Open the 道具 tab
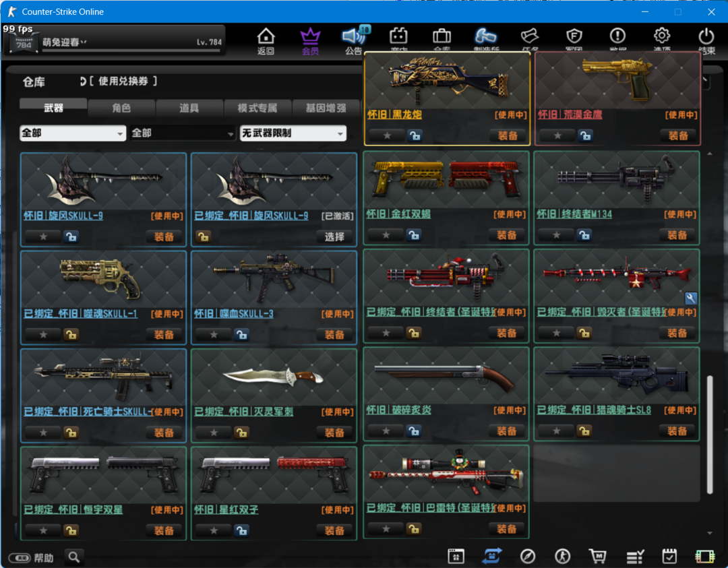Viewport: 728px width, 568px height. (189, 108)
